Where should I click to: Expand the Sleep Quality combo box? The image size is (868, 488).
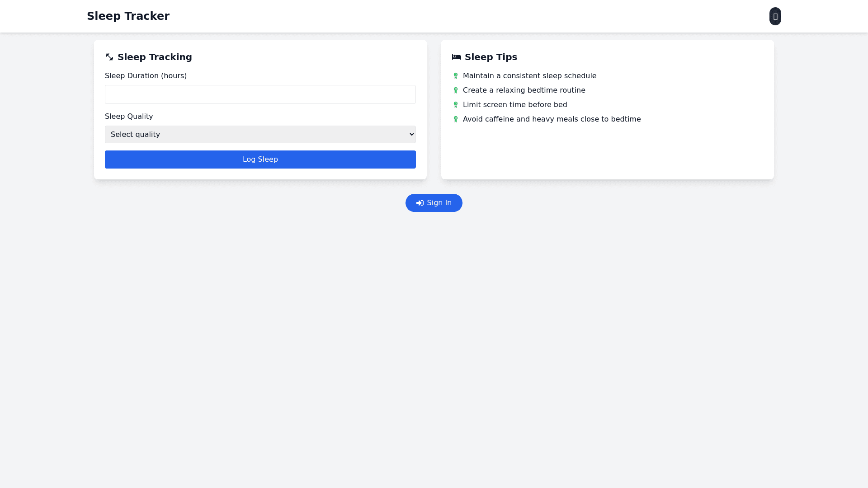click(260, 134)
